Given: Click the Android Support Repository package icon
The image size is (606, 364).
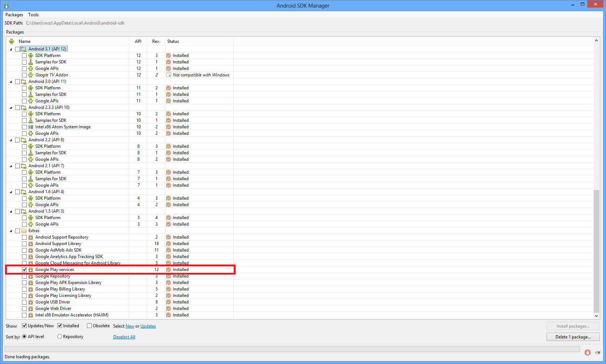Looking at the screenshot, I should click(31, 237).
